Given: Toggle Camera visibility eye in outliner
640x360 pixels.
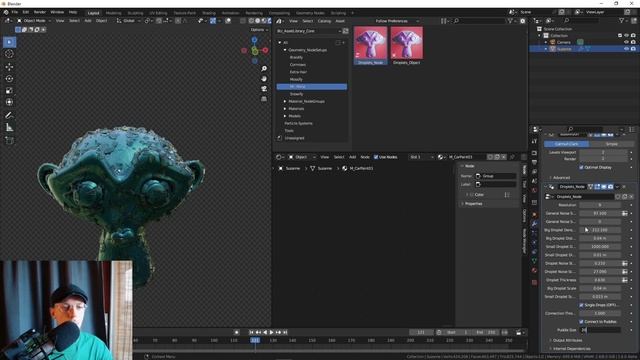Looking at the screenshot, I should pos(626,42).
